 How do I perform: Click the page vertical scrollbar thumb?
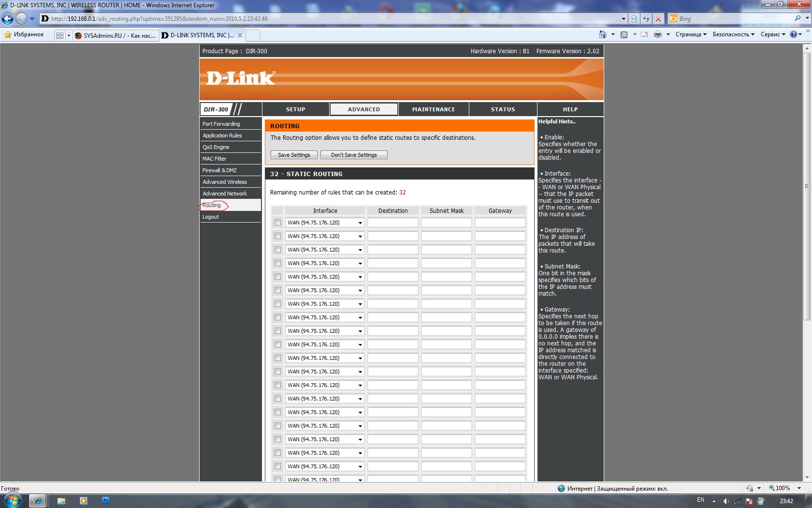[x=806, y=186]
